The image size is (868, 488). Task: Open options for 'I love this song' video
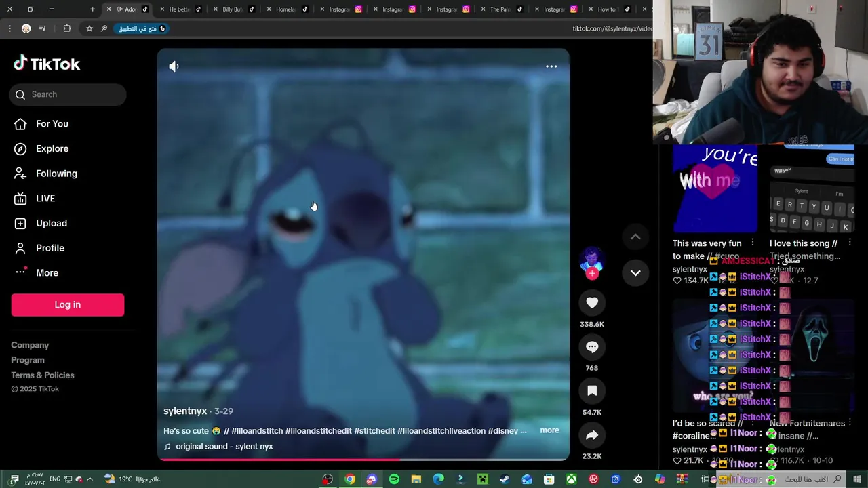pos(850,243)
